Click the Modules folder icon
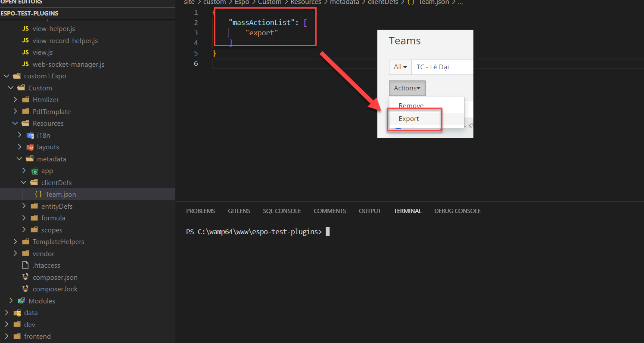Image resolution: width=644 pixels, height=343 pixels. (x=21, y=301)
